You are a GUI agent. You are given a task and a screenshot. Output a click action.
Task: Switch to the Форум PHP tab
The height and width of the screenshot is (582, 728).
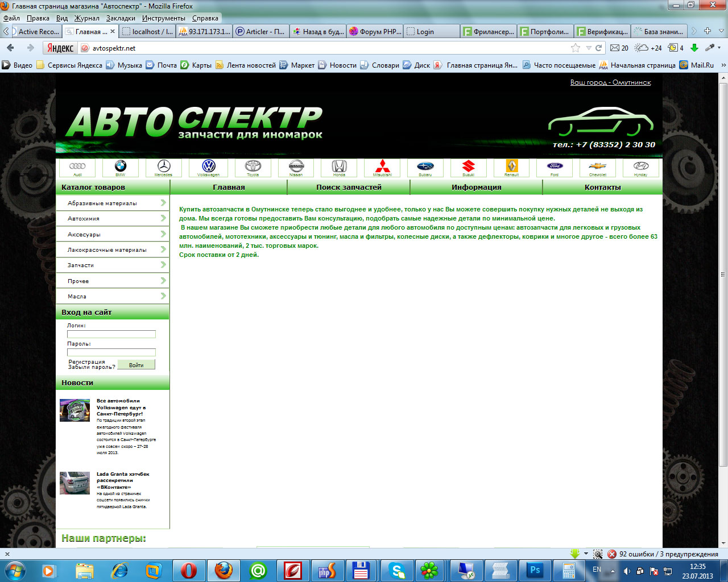(x=375, y=32)
